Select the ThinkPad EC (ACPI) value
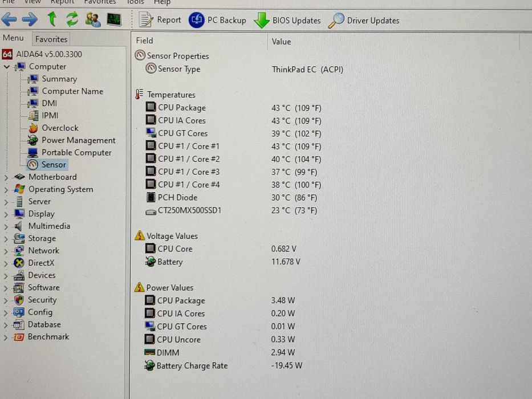 pyautogui.click(x=307, y=70)
